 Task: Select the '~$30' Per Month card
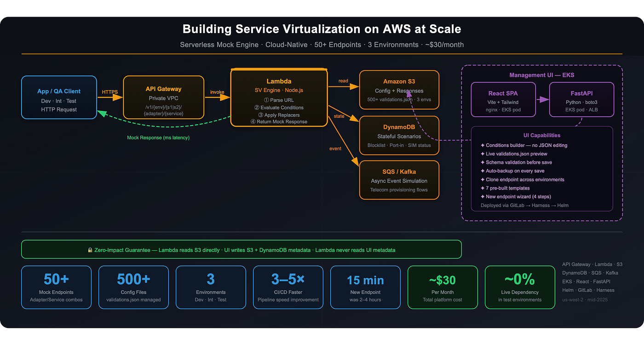pyautogui.click(x=443, y=287)
